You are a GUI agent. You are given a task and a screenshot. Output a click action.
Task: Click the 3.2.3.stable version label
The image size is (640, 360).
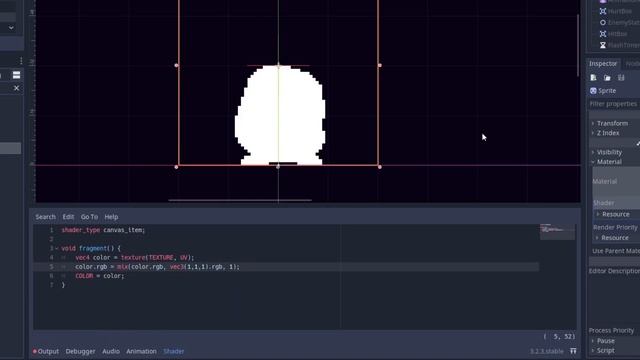coord(547,351)
